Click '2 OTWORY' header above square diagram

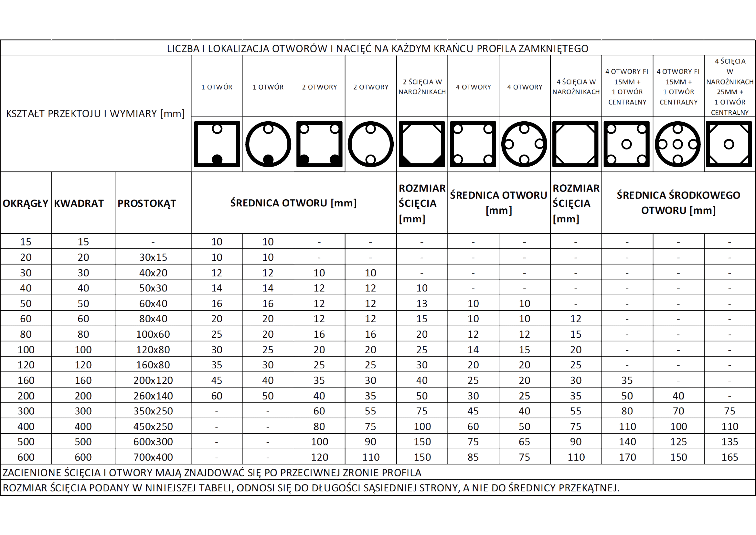(x=319, y=87)
